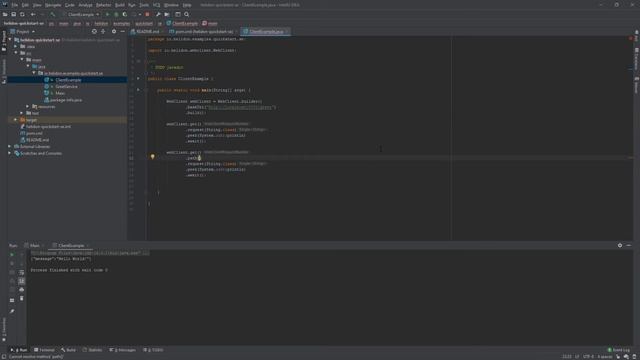Screen dimensions: 640x360
Task: Click the Pin tab icon in Run panel
Action: click(12, 311)
